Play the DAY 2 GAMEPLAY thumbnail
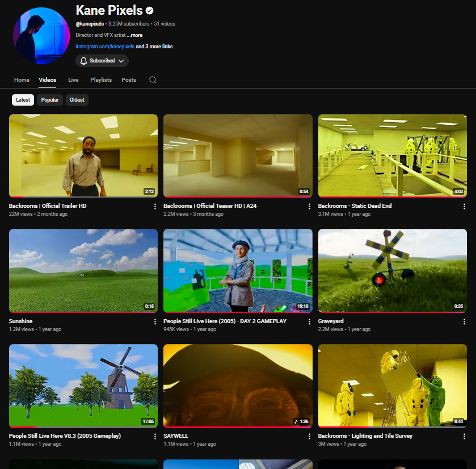This screenshot has height=469, width=476. click(x=238, y=271)
